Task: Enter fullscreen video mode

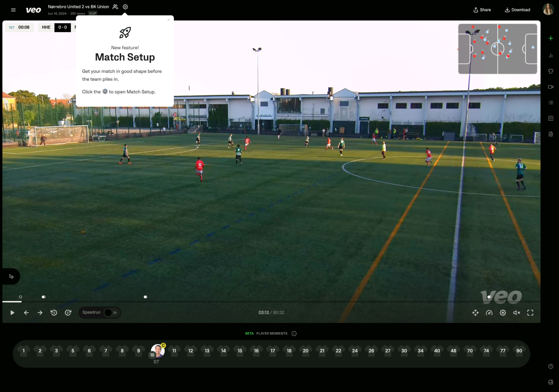Action: [530, 312]
